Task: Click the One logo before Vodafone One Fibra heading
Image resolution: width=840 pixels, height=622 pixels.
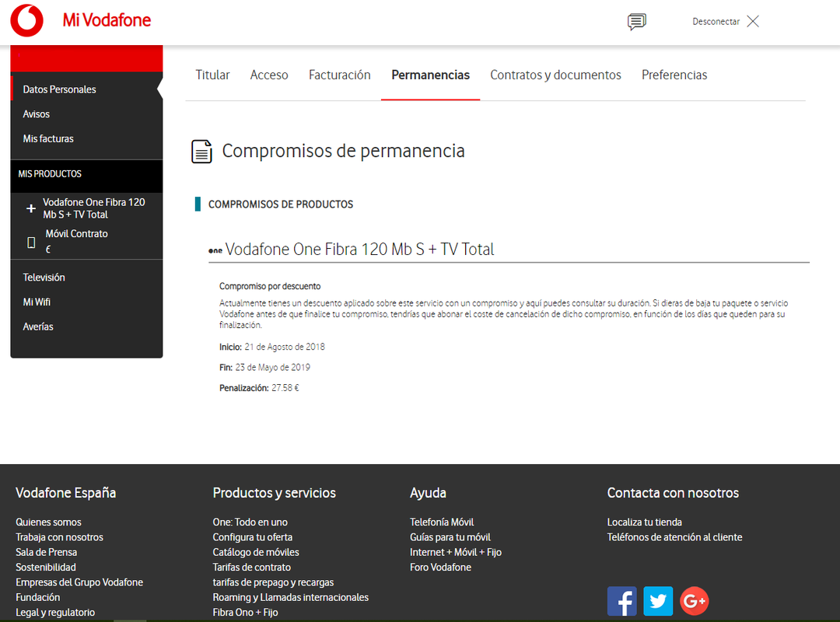Action: pos(215,250)
